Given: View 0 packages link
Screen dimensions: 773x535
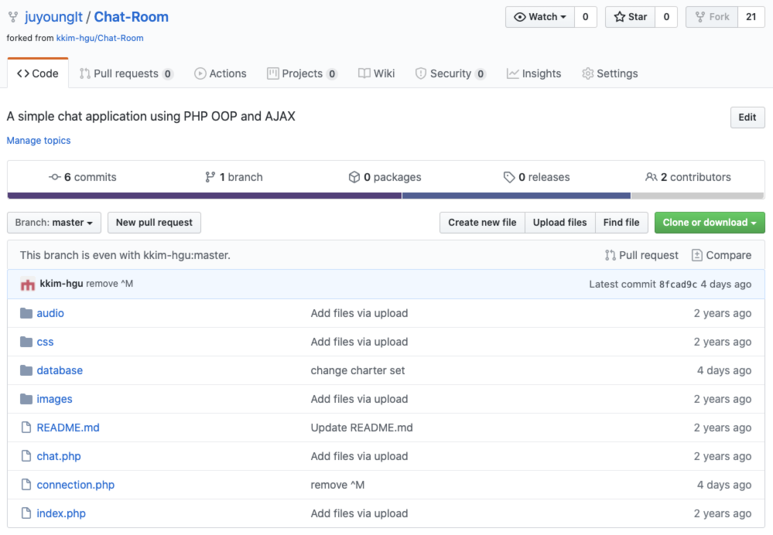Looking at the screenshot, I should tap(385, 177).
